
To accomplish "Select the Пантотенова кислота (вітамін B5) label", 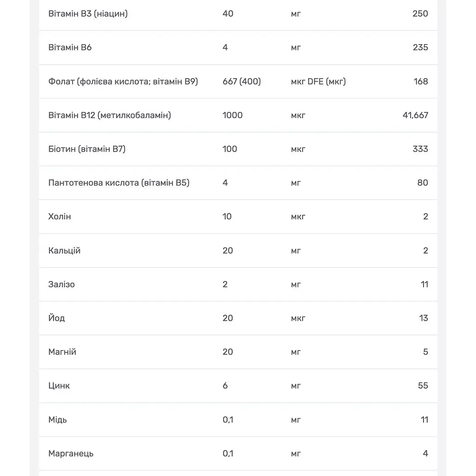I will (119, 183).
